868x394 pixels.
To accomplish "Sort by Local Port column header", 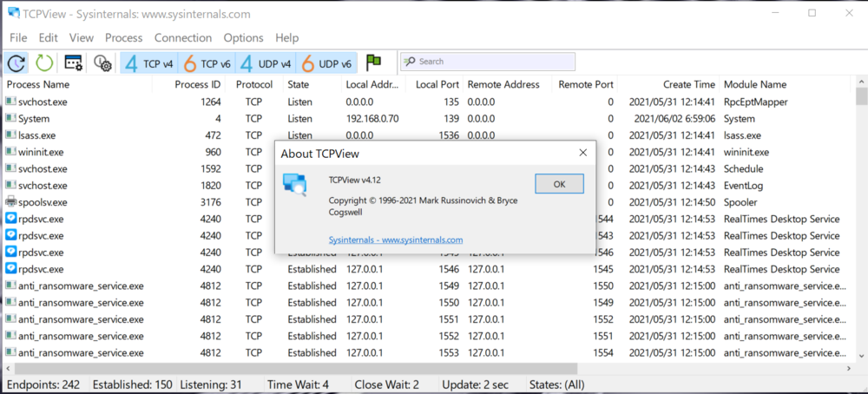I will pyautogui.click(x=435, y=85).
